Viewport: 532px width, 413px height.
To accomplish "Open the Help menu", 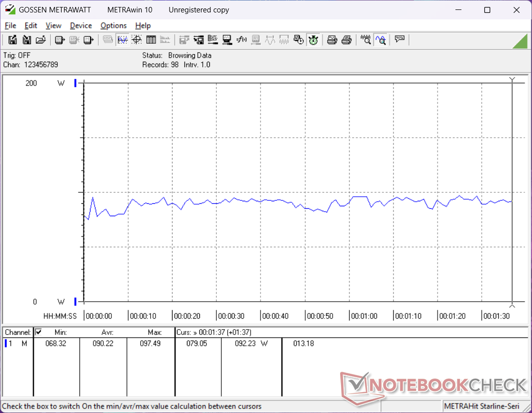I will [143, 25].
